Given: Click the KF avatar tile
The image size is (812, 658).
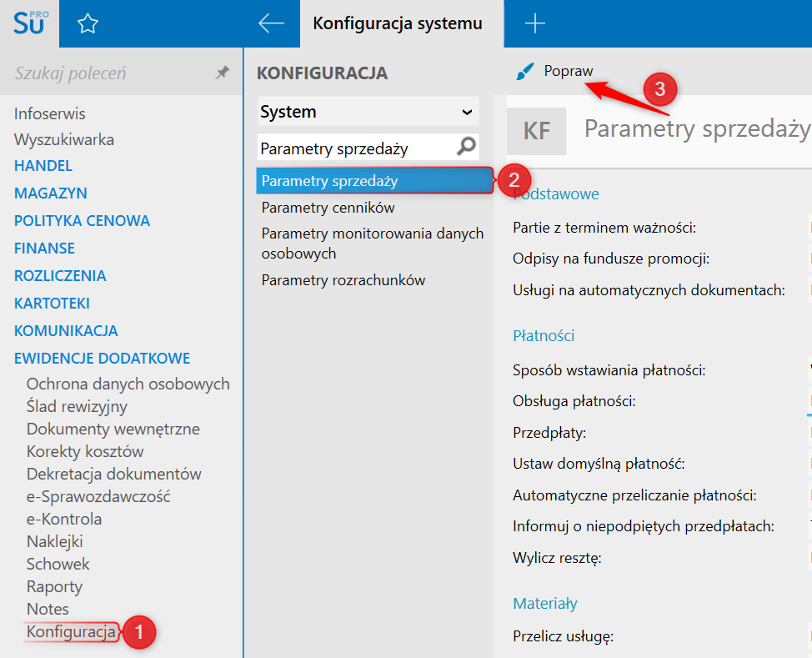Looking at the screenshot, I should pyautogui.click(x=536, y=131).
